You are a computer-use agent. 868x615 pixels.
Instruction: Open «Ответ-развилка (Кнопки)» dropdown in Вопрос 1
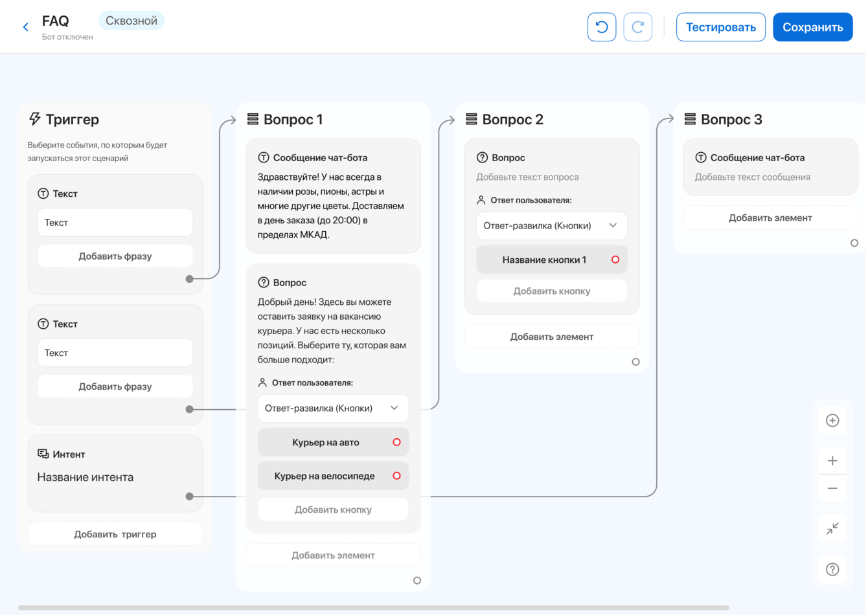[333, 408]
